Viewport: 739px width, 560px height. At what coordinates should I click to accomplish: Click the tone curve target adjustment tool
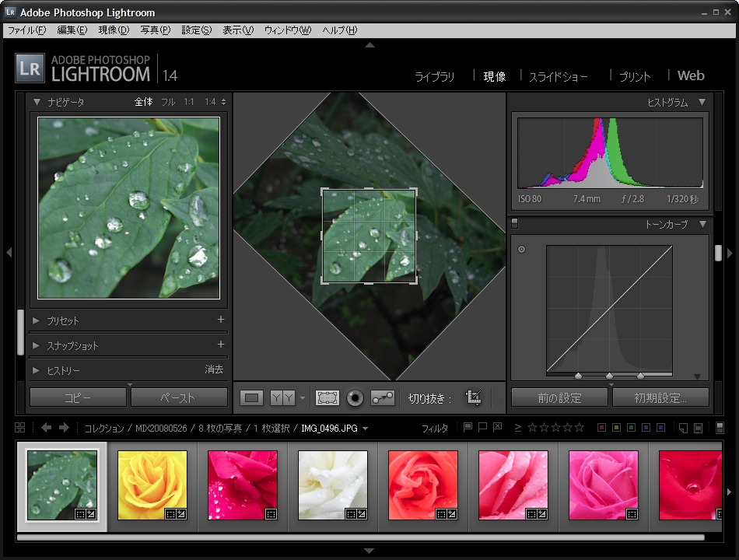coord(521,250)
